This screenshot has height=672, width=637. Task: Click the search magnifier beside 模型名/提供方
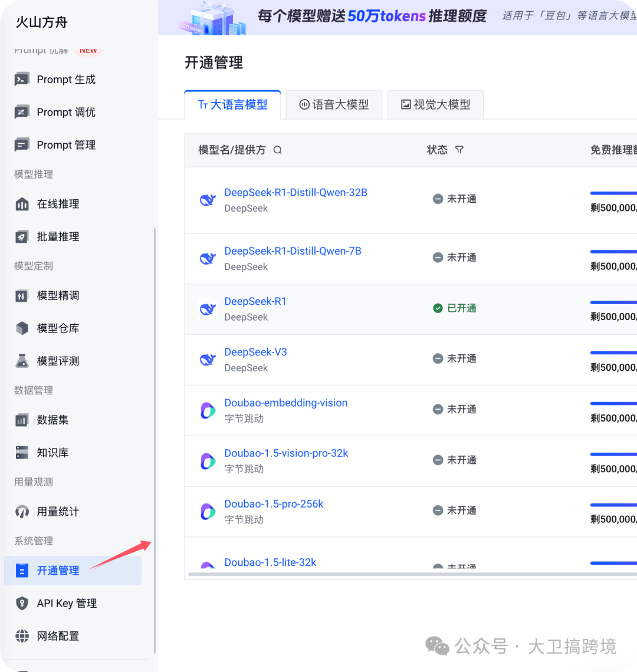[277, 150]
